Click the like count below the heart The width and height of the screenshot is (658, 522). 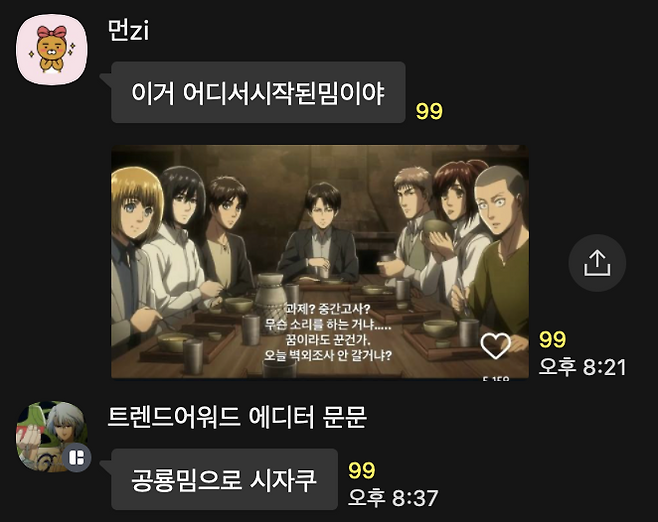point(496,378)
